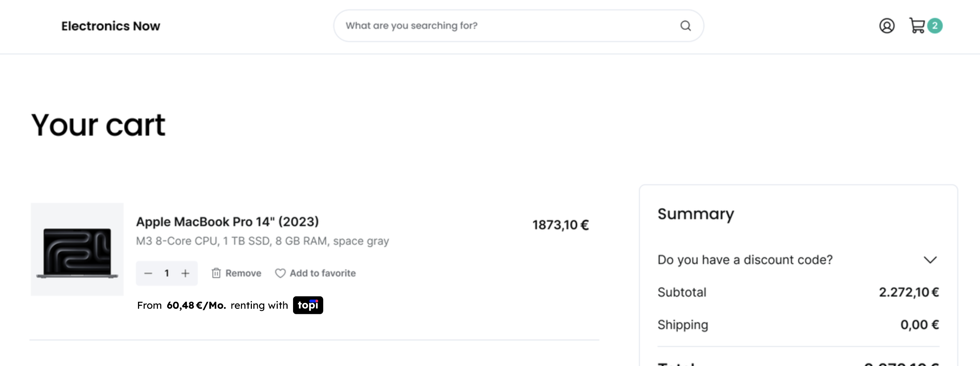
Task: Decrease MacBook quantity with minus button
Action: (x=149, y=273)
